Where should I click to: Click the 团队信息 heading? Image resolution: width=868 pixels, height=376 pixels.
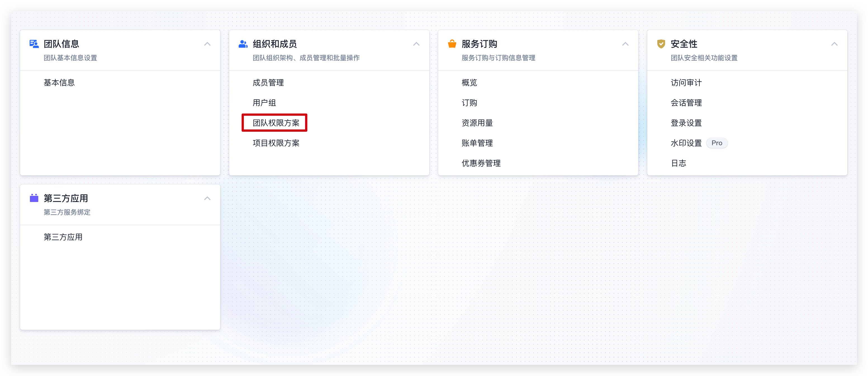click(61, 44)
